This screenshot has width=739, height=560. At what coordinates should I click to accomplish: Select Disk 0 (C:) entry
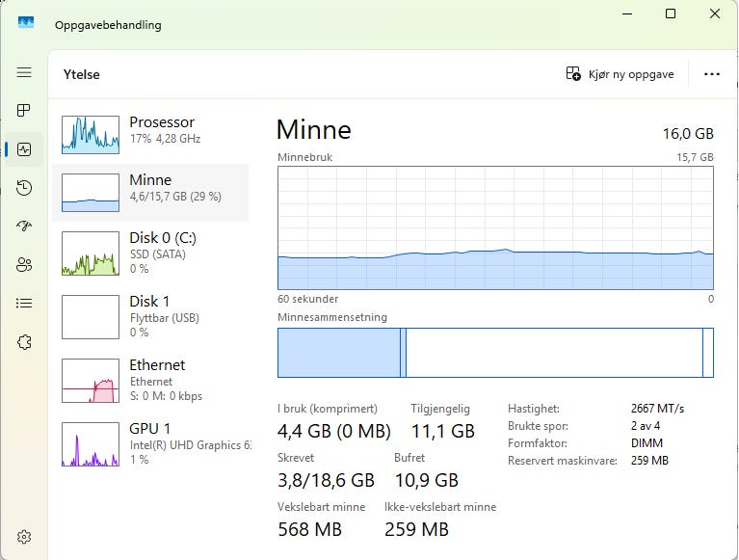point(149,252)
